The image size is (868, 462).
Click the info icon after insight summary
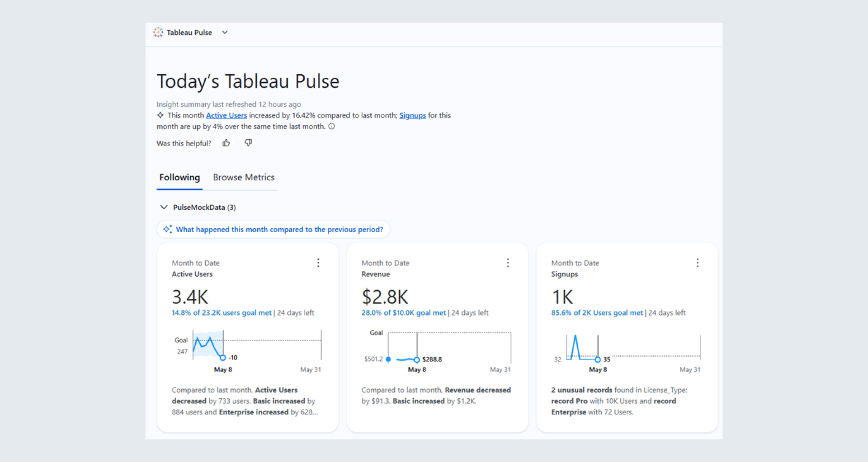(331, 126)
